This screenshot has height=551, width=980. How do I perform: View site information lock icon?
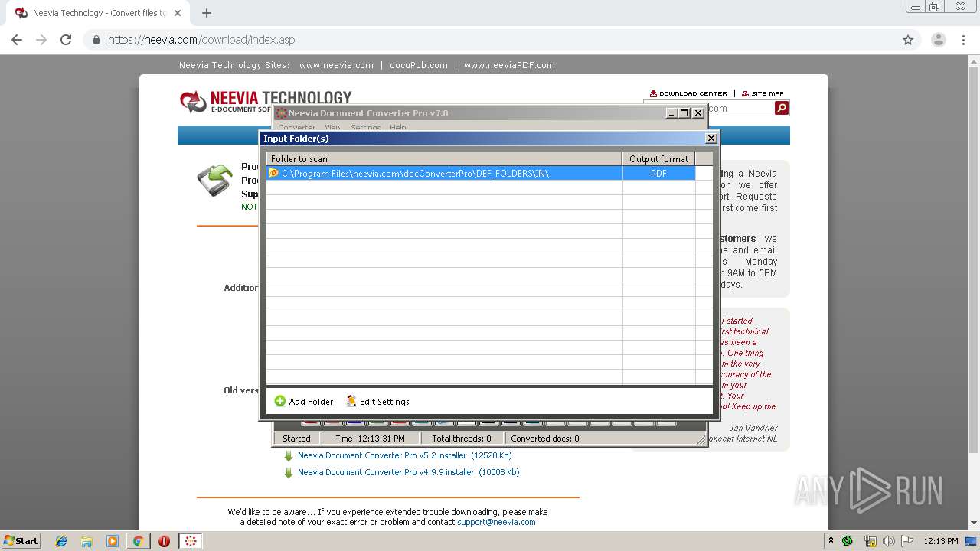[x=96, y=40]
